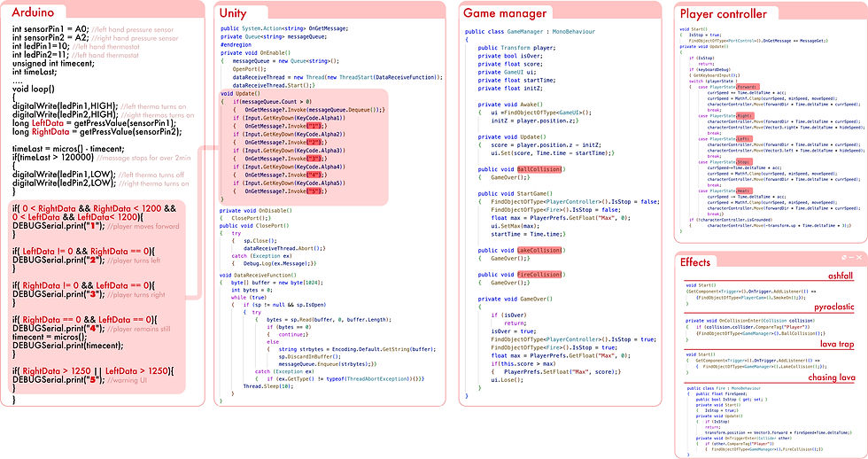Click 'OpenPort();' line in Unity

249,69
